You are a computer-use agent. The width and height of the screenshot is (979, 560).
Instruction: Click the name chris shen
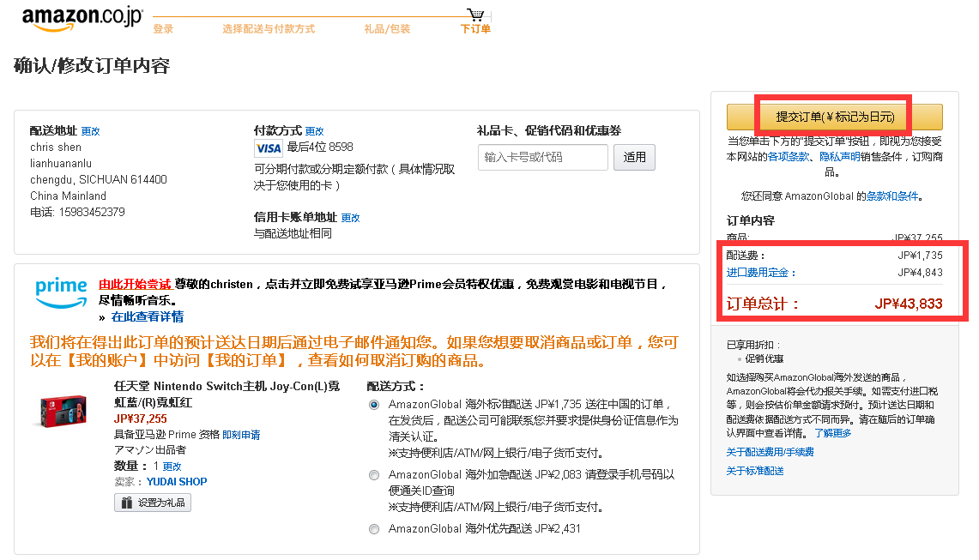56,148
